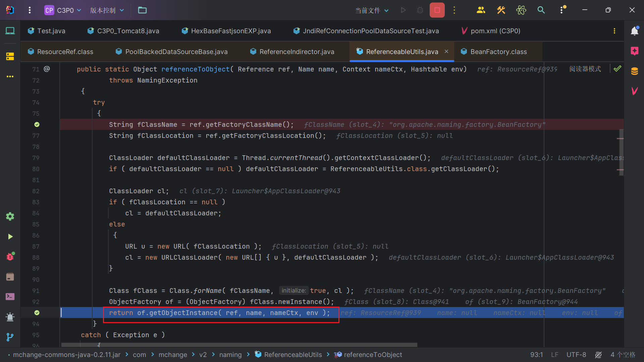This screenshot has height=362, width=644.
Task: Click the horizontal editor scrollbar
Action: 239,345
